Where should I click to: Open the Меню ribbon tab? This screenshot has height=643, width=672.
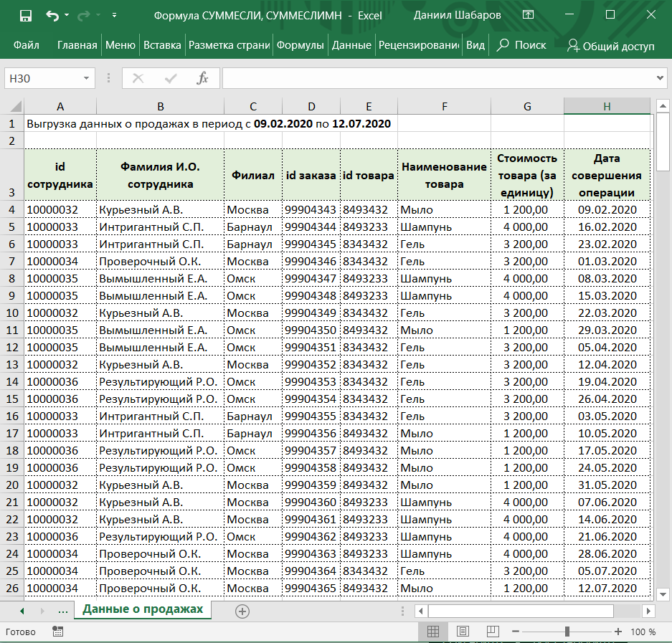click(120, 45)
